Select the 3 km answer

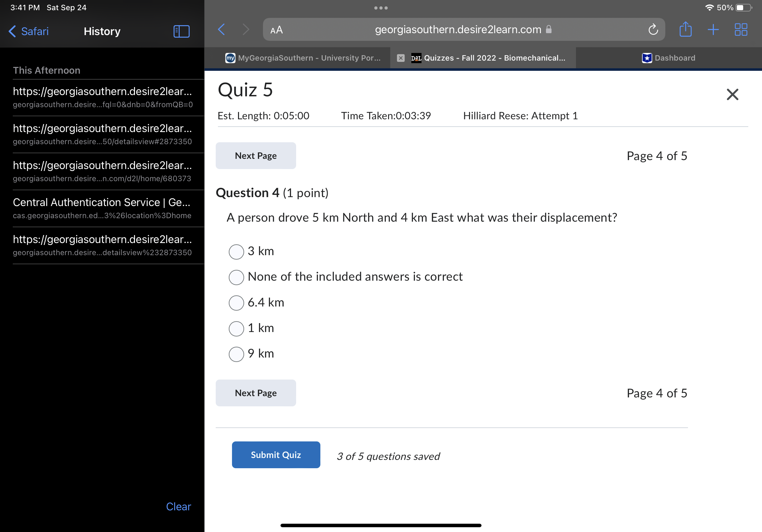(x=236, y=251)
